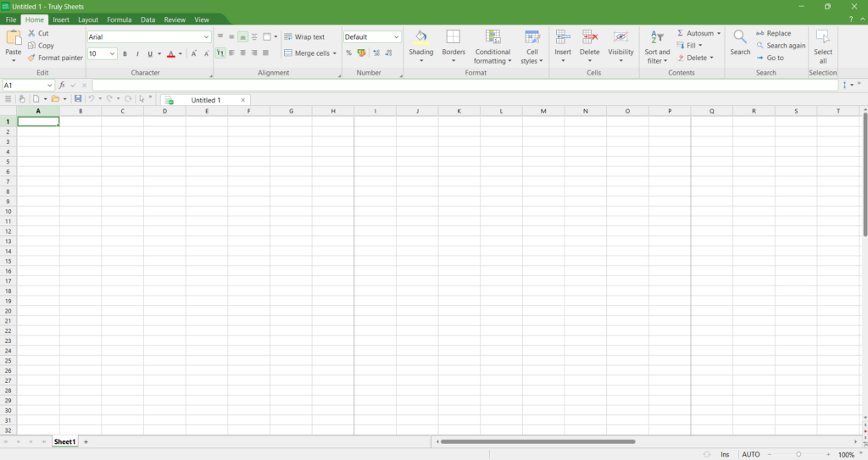Decrease font size with the smaller A

coord(206,53)
